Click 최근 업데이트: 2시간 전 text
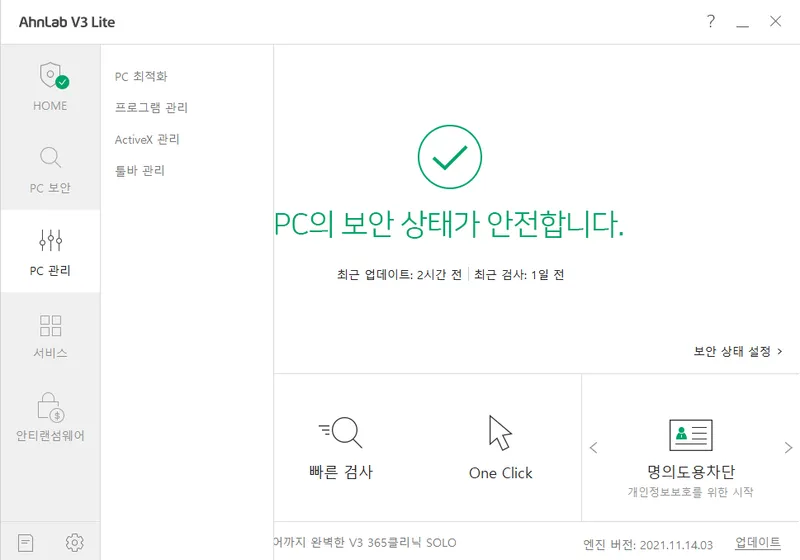 point(399,275)
